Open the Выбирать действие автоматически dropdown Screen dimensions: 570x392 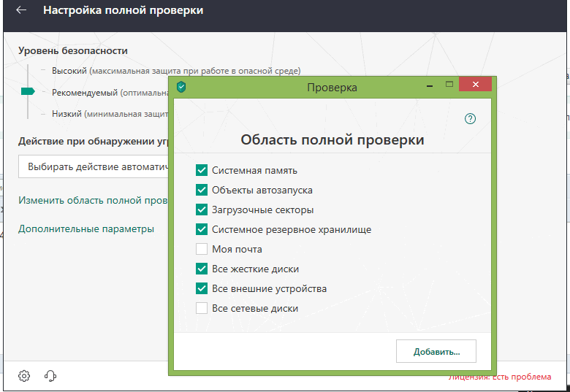(x=95, y=166)
